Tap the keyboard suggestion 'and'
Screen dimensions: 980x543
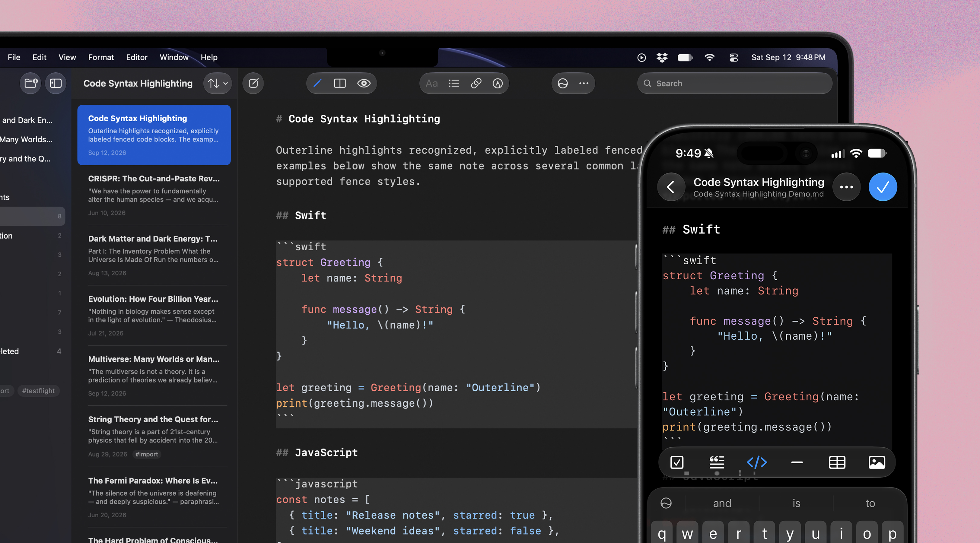722,503
